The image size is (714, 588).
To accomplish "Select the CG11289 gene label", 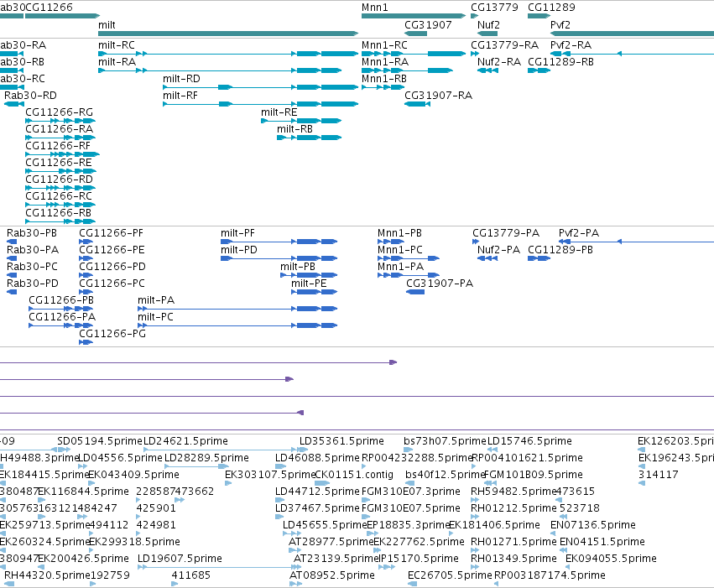I will coord(551,8).
